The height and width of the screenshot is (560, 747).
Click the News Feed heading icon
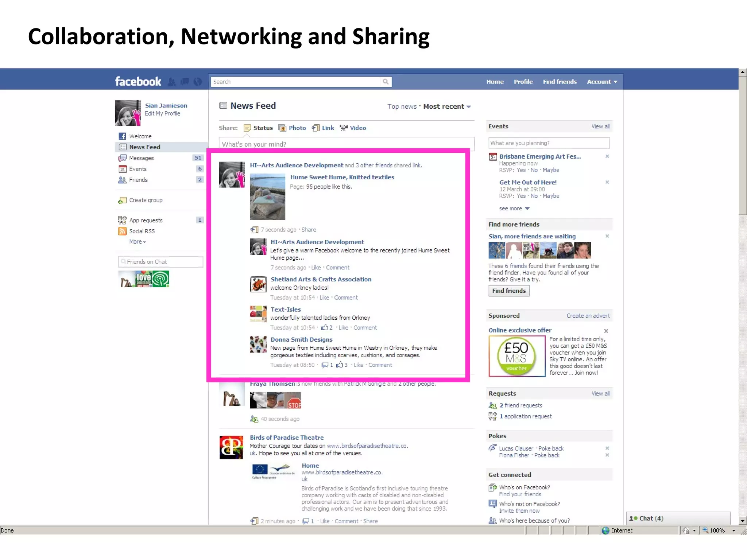click(x=223, y=106)
